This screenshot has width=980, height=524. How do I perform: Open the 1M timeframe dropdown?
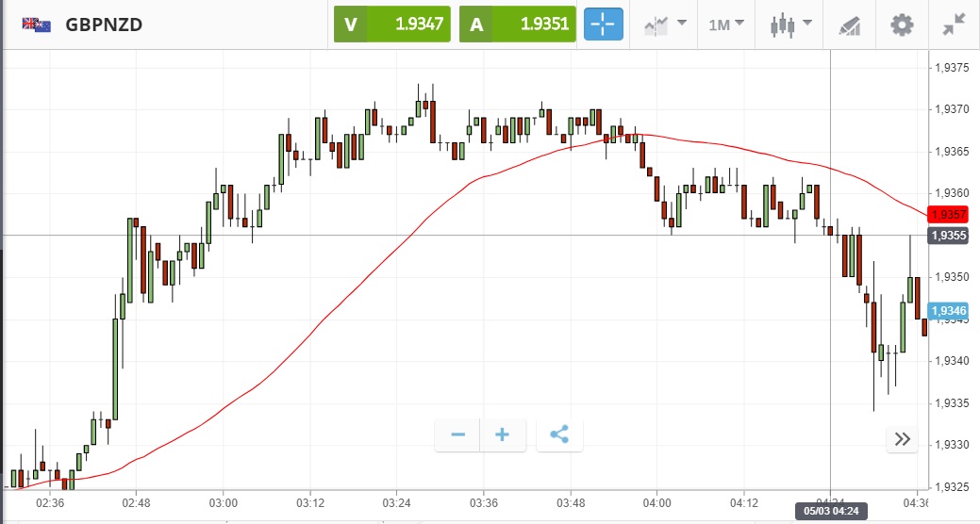pyautogui.click(x=726, y=25)
